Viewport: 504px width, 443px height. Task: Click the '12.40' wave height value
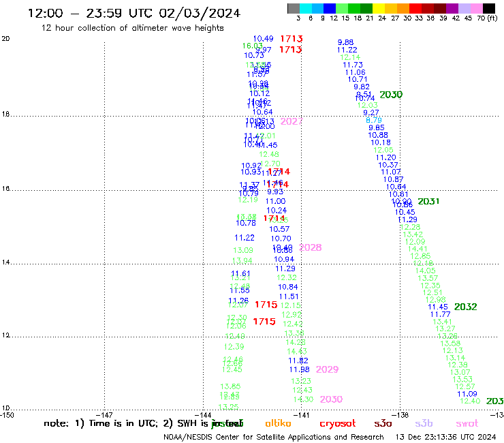470,401
